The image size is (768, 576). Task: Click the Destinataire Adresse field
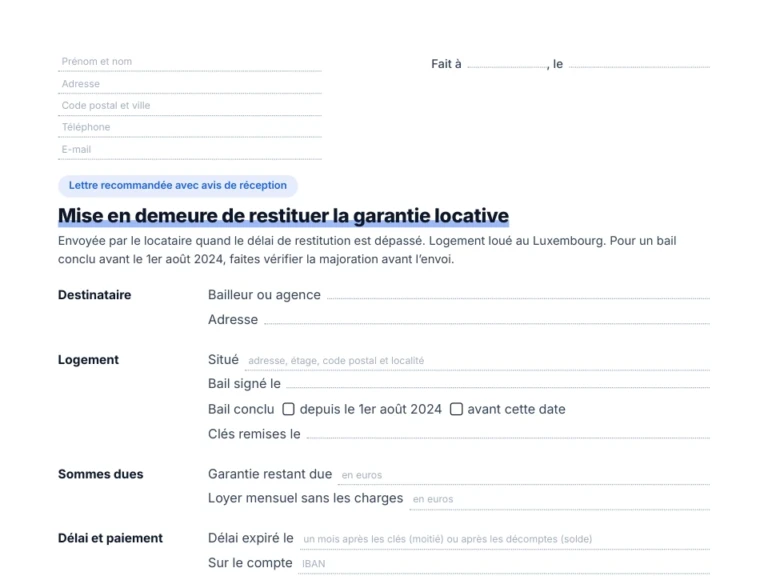pos(487,319)
